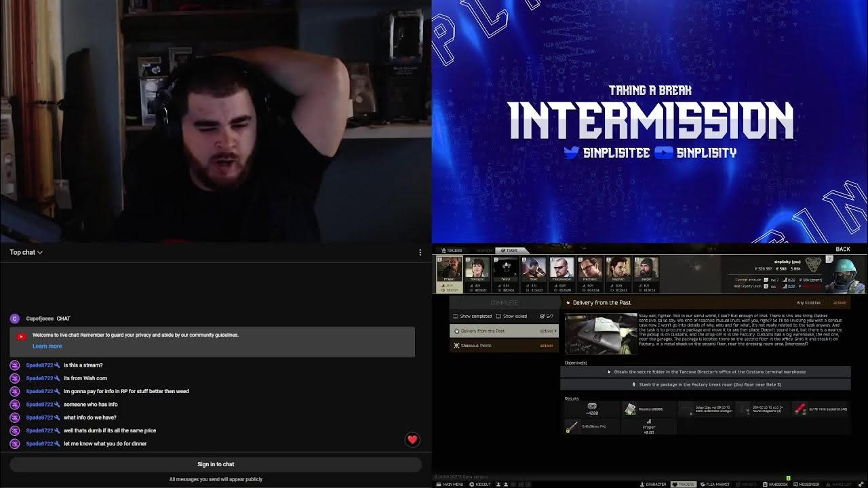The width and height of the screenshot is (868, 488).
Task: Open Traders from the bottom bar
Action: pyautogui.click(x=684, y=484)
